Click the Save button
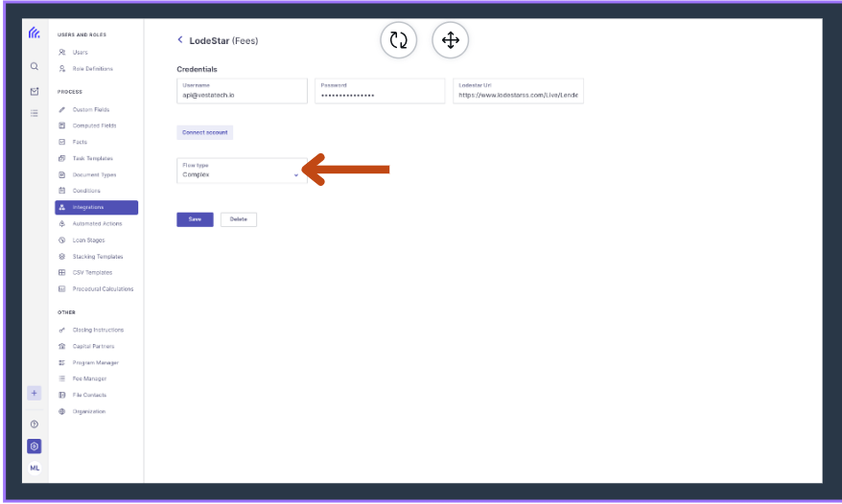Image resolution: width=842 pixels, height=504 pixels. click(195, 219)
